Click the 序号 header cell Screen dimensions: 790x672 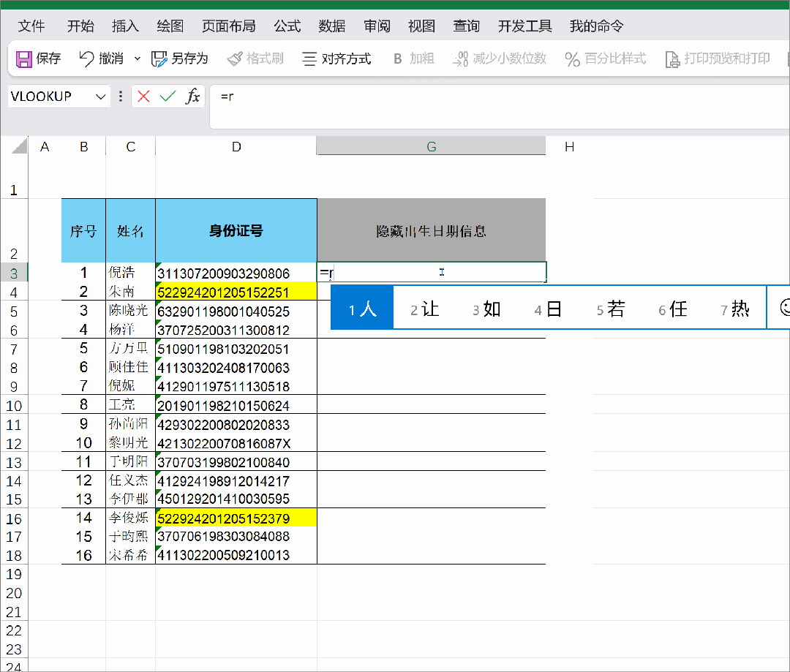(83, 231)
